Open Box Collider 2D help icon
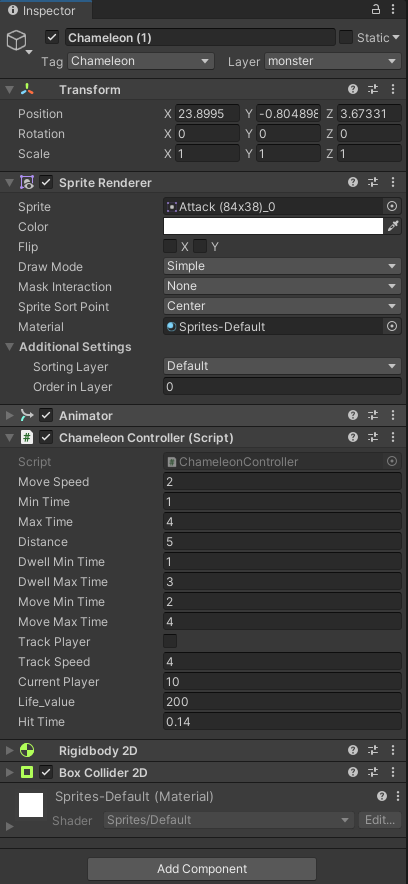This screenshot has width=408, height=884. coord(353,772)
